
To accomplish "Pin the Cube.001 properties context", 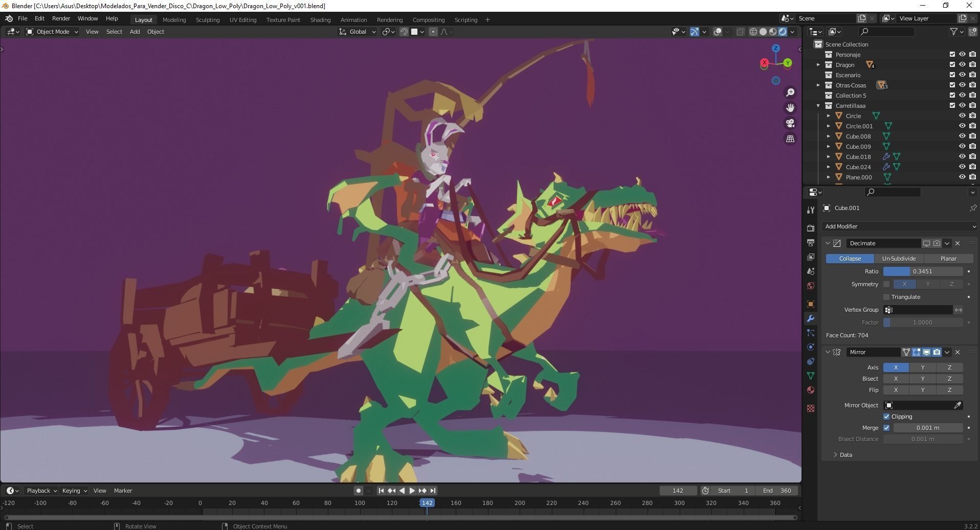I will point(973,208).
